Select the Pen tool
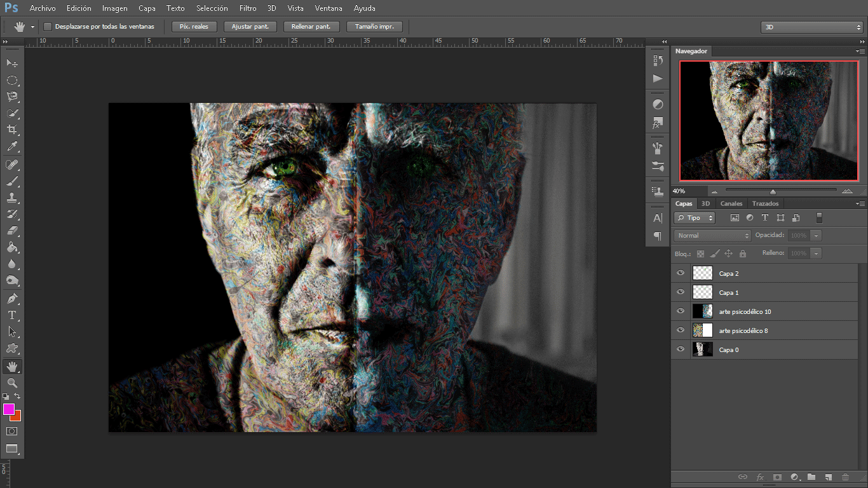868x488 pixels. coord(11,299)
